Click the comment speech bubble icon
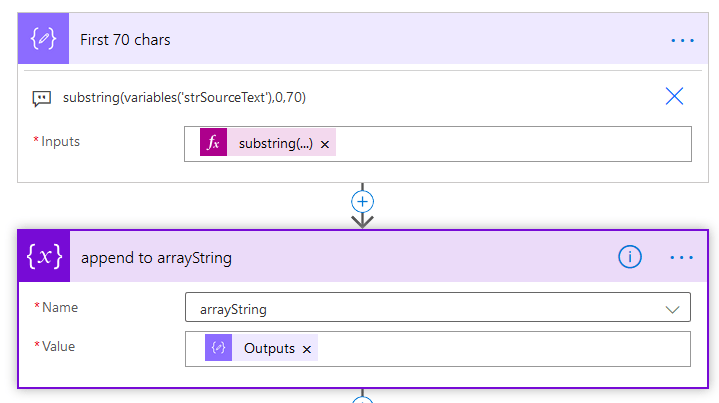Image resolution: width=719 pixels, height=403 pixels. click(x=42, y=97)
